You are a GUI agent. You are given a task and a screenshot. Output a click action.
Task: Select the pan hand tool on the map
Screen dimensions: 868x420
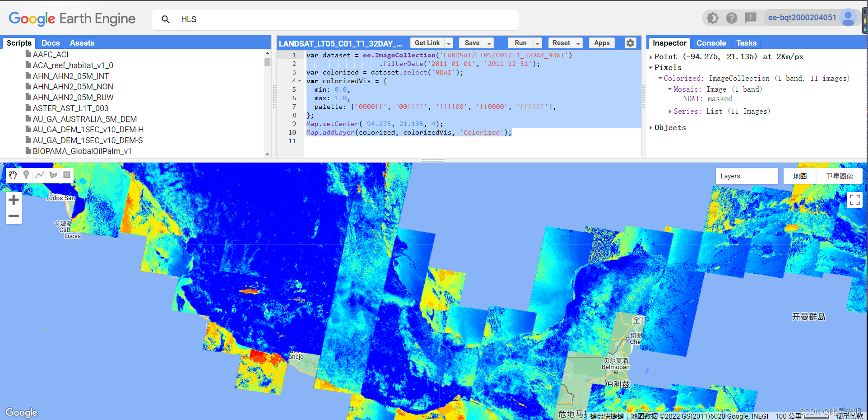(x=13, y=175)
